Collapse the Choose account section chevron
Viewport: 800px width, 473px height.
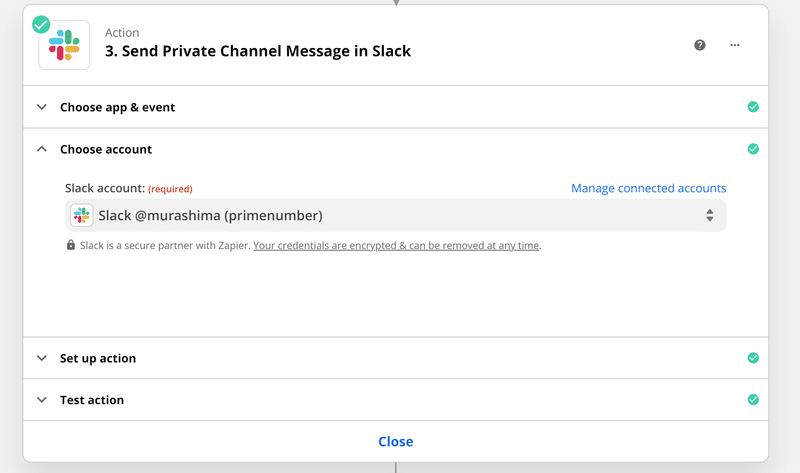[42, 149]
